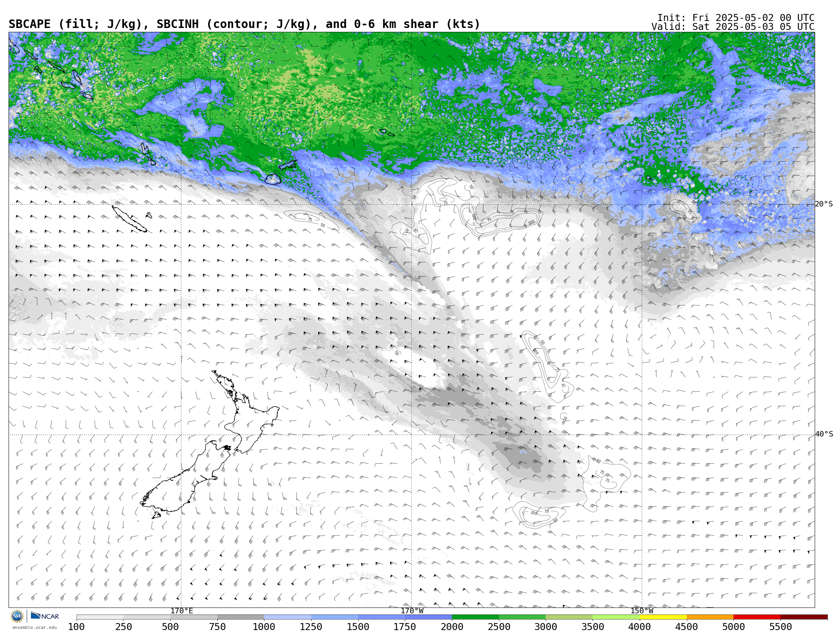Screen dimensions: 840x632
Task: Click the 1500 colorbar tick label
Action: point(358,627)
